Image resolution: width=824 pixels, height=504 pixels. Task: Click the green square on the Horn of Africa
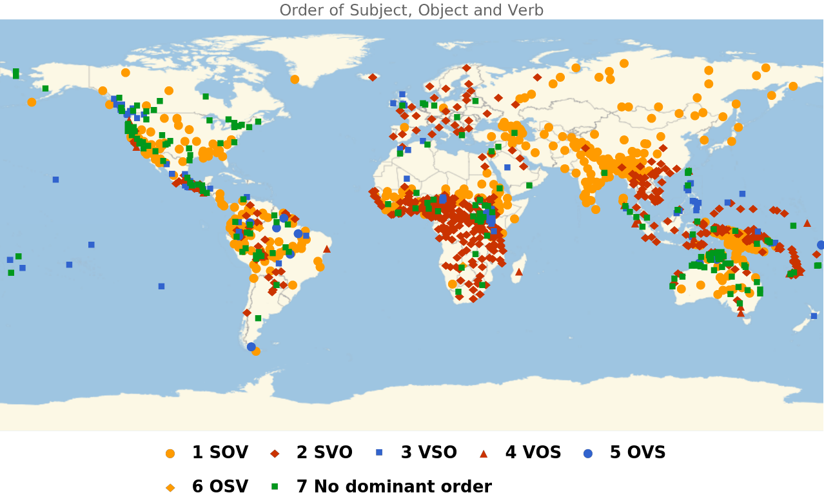pyautogui.click(x=529, y=186)
